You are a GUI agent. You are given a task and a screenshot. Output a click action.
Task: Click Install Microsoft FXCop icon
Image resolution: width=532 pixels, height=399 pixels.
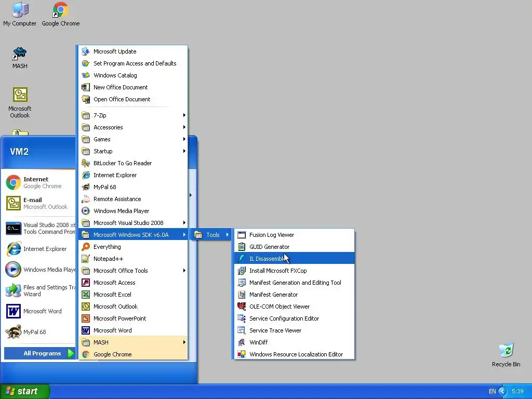click(x=242, y=271)
